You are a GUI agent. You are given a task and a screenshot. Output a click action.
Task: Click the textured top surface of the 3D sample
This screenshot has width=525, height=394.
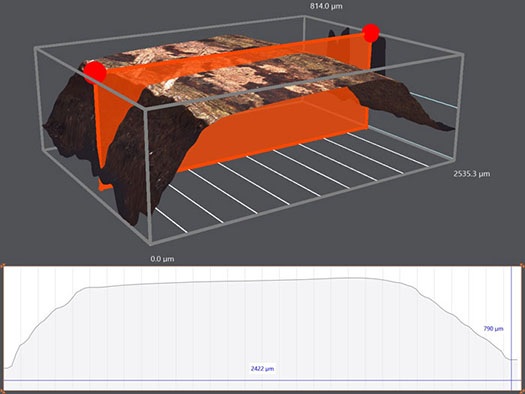(254, 79)
